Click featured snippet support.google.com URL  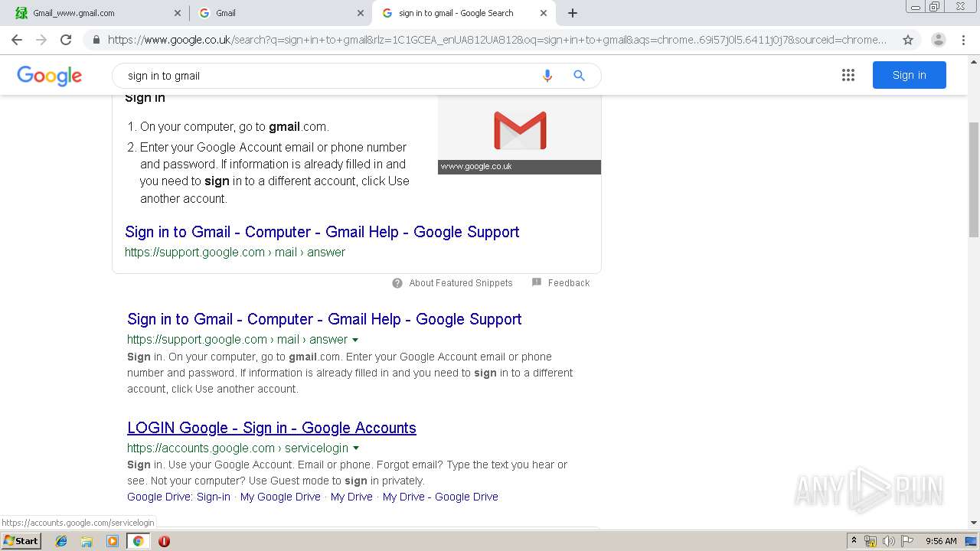pyautogui.click(x=235, y=253)
